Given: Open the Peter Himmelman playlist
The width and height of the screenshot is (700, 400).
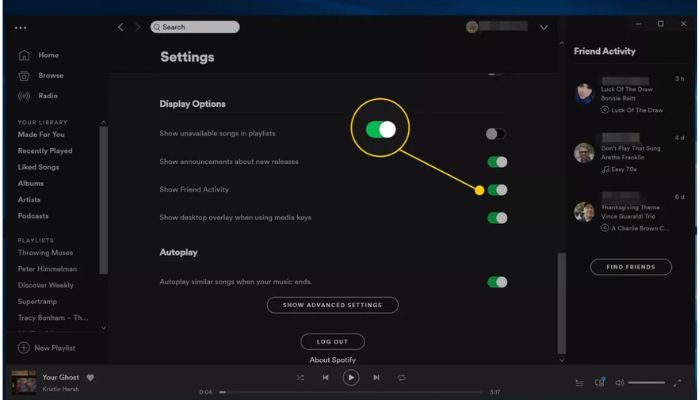Looking at the screenshot, I should click(47, 269).
